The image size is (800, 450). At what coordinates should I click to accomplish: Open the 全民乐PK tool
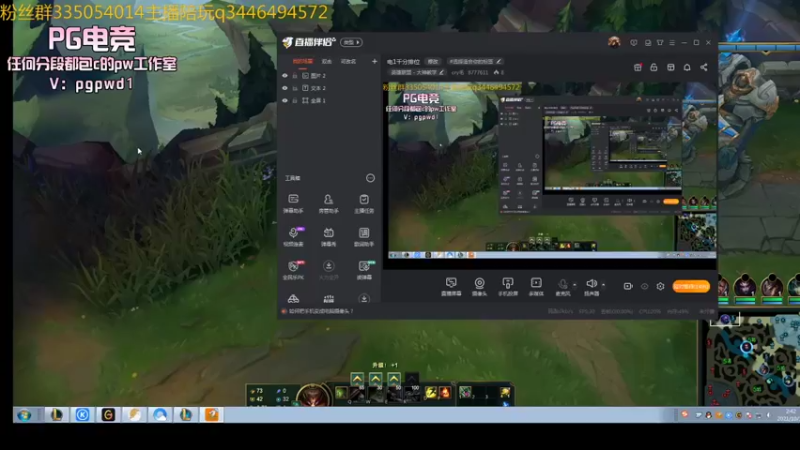[x=293, y=270]
